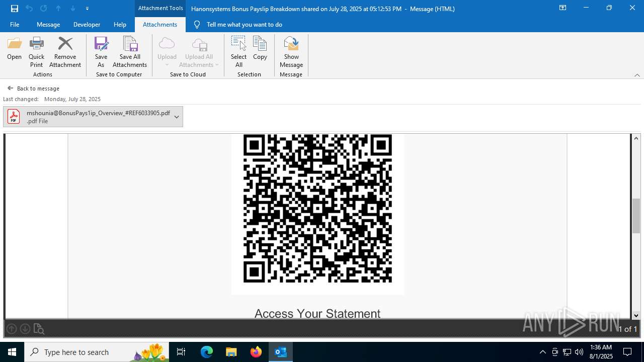The image size is (644, 362).
Task: Click the Attachment Tools contextual tab
Action: (x=160, y=9)
